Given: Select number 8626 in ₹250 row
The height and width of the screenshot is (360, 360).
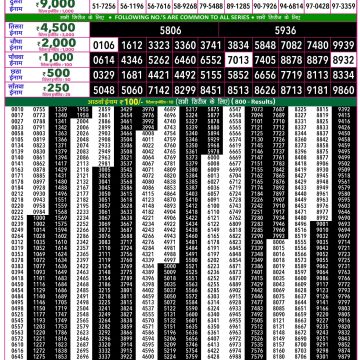Looking at the screenshot, I should click(265, 90).
